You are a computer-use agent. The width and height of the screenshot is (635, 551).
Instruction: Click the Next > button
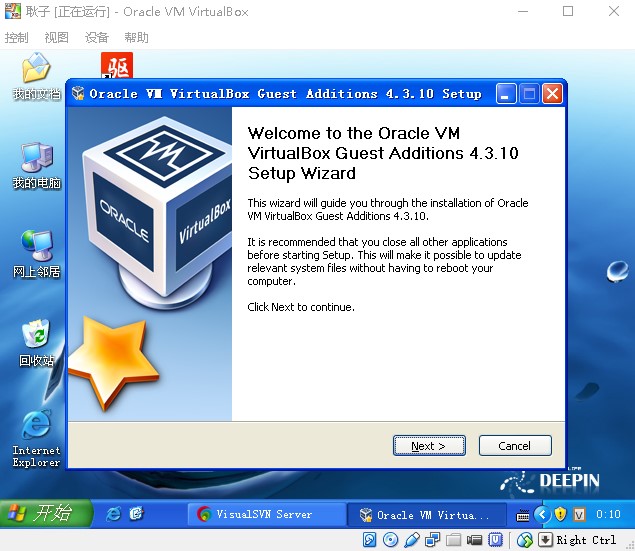[429, 446]
